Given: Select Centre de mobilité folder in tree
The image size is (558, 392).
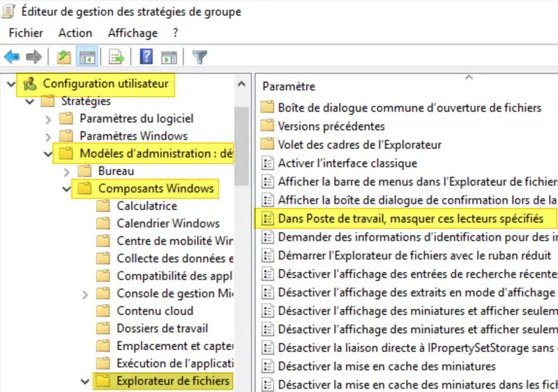Looking at the screenshot, I should coord(175,241).
